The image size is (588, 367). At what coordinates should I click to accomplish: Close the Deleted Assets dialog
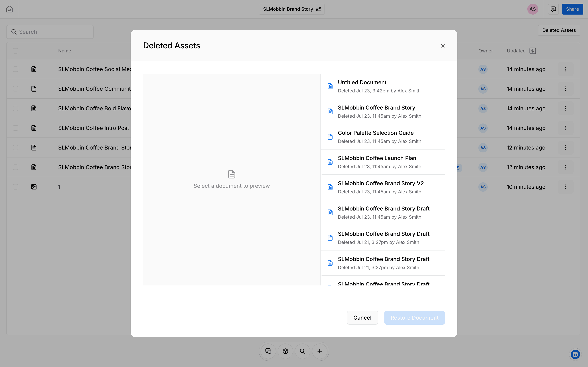(443, 46)
